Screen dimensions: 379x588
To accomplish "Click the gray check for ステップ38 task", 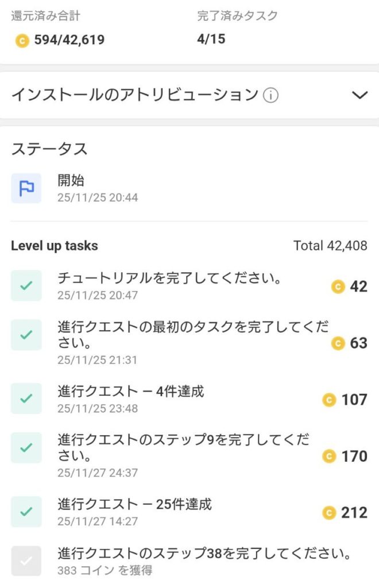I will coord(26,561).
